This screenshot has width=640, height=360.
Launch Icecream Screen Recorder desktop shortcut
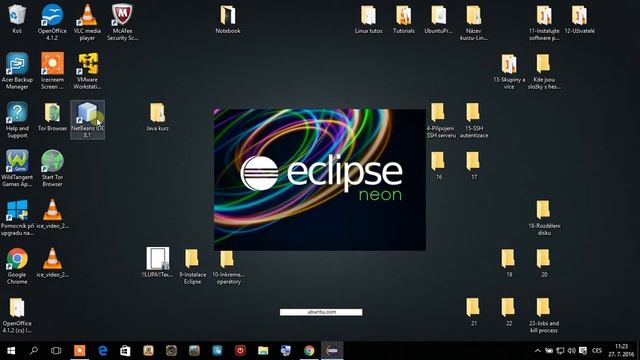(52, 71)
